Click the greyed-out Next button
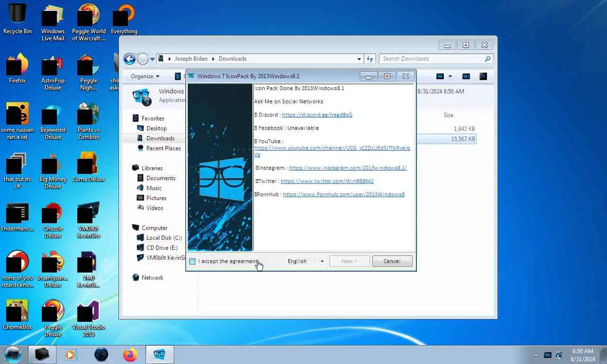This screenshot has height=364, width=607. [349, 261]
